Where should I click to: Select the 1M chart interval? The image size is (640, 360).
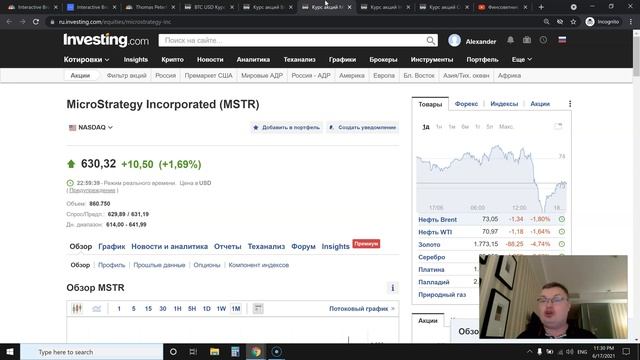(236, 309)
